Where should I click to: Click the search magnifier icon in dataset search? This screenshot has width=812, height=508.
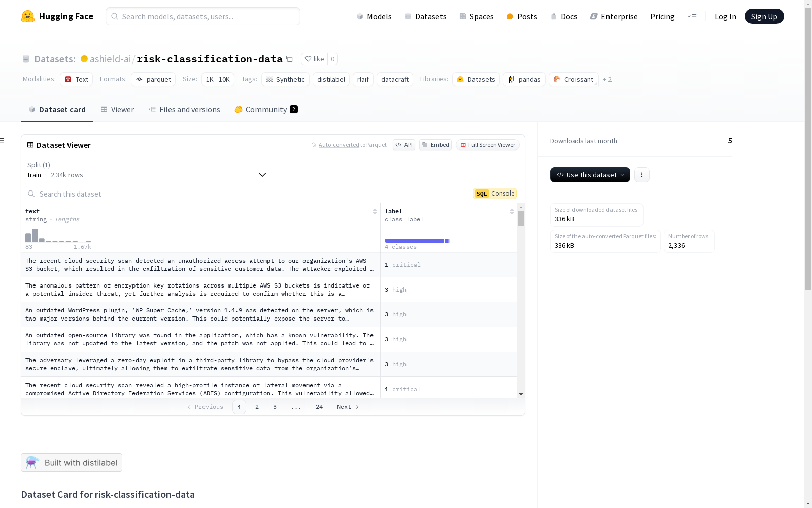coord(31,194)
